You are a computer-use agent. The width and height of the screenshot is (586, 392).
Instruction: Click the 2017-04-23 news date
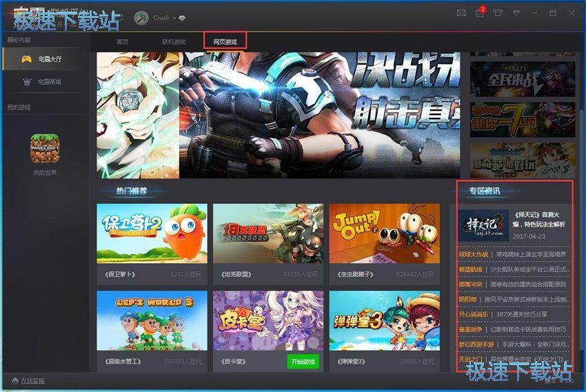pos(529,236)
